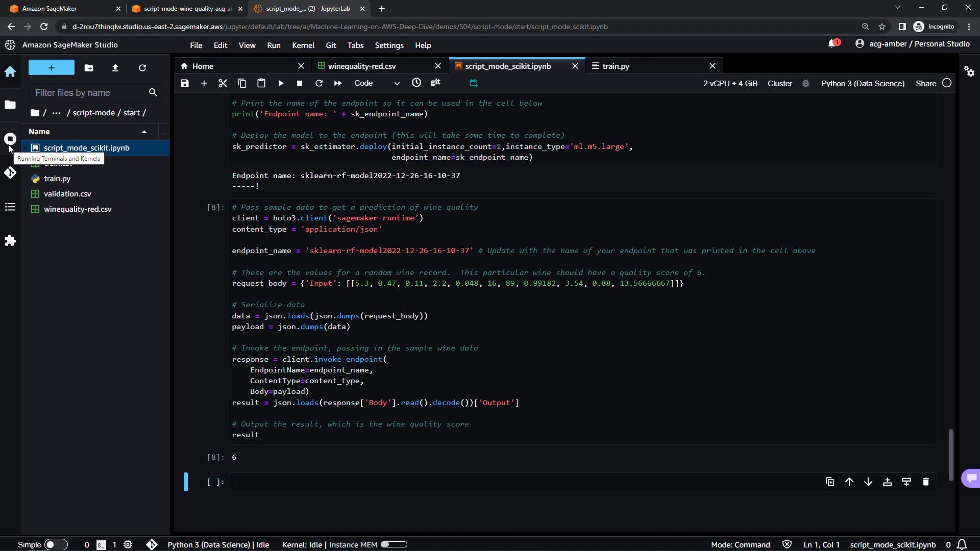Click the Git sidebar icon
Screen dimensions: 980x551
pyautogui.click(x=10, y=173)
